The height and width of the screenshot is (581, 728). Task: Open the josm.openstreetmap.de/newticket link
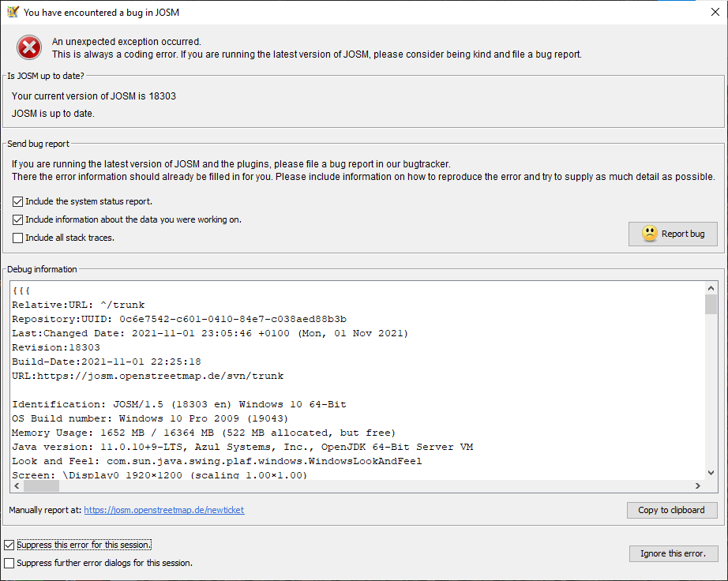pos(164,510)
